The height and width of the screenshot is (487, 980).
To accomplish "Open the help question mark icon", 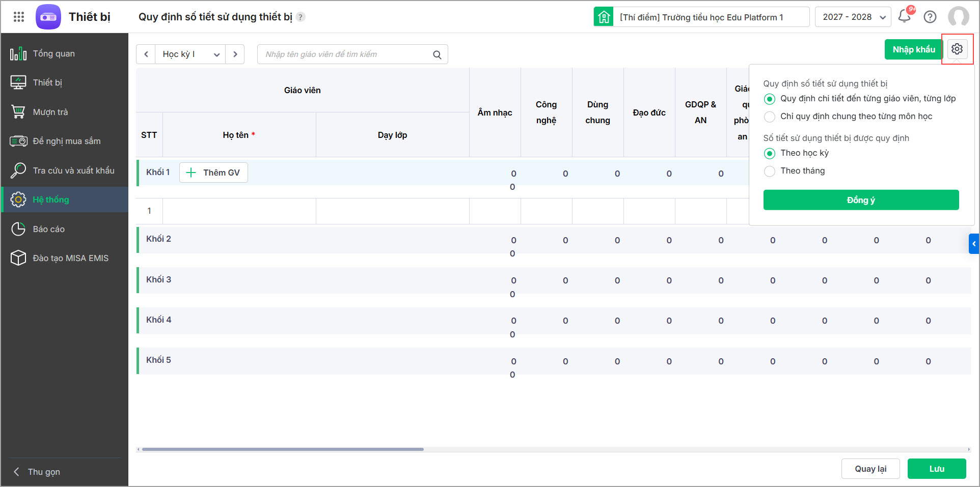I will (x=930, y=17).
